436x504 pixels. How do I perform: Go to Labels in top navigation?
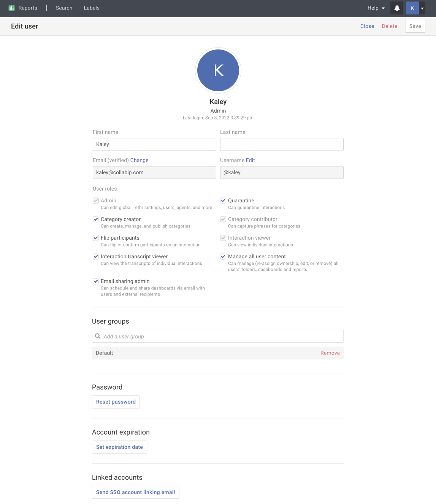click(x=92, y=8)
